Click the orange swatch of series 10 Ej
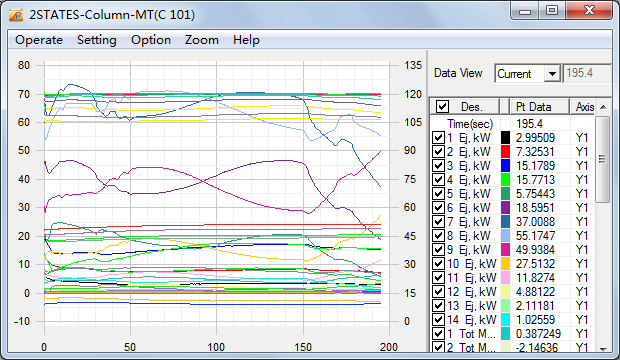Image resolution: width=620 pixels, height=360 pixels. coord(505,263)
